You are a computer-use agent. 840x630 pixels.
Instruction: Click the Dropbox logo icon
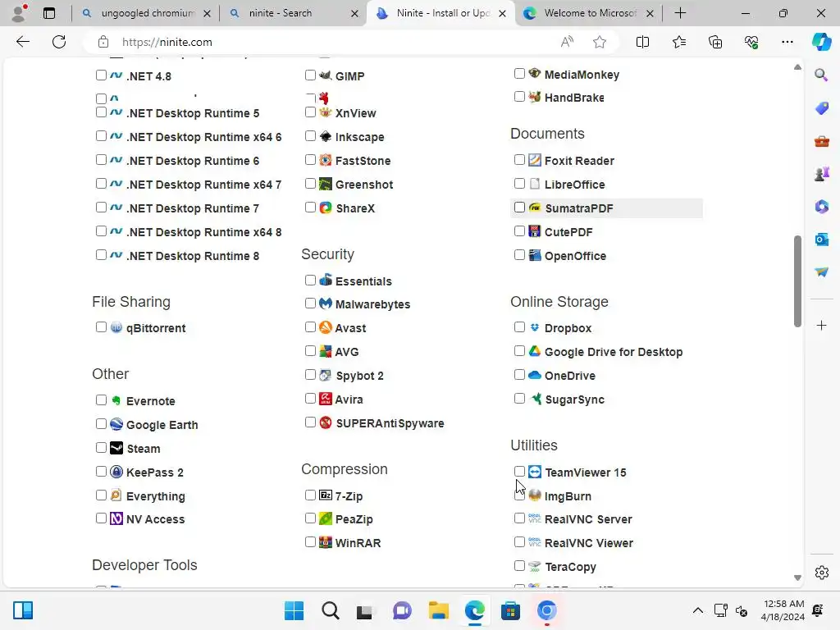point(534,327)
